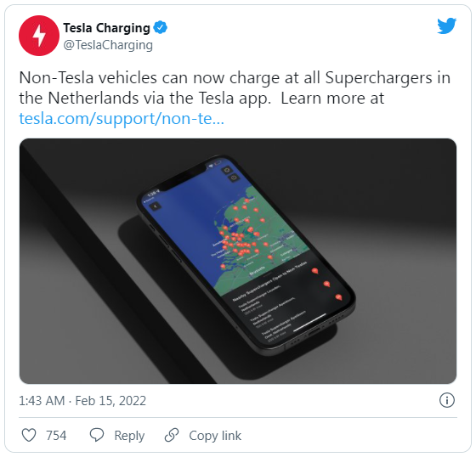This screenshot has height=457, width=476.
Task: Select the Brussels label on the map
Action: pyautogui.click(x=257, y=271)
